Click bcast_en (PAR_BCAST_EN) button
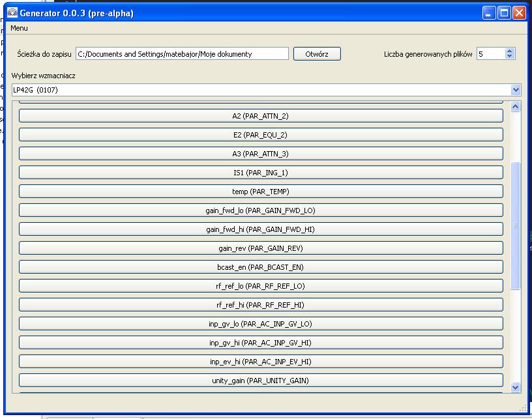 tap(261, 267)
